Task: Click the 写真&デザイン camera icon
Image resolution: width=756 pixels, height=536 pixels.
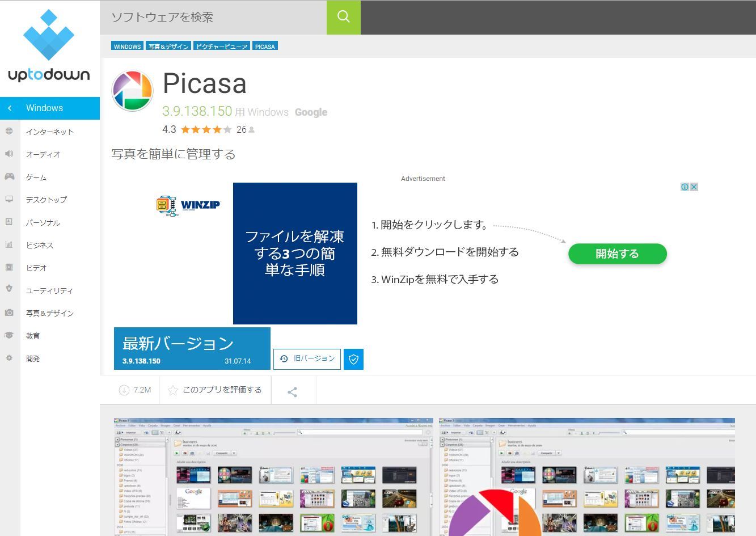Action: (x=9, y=313)
